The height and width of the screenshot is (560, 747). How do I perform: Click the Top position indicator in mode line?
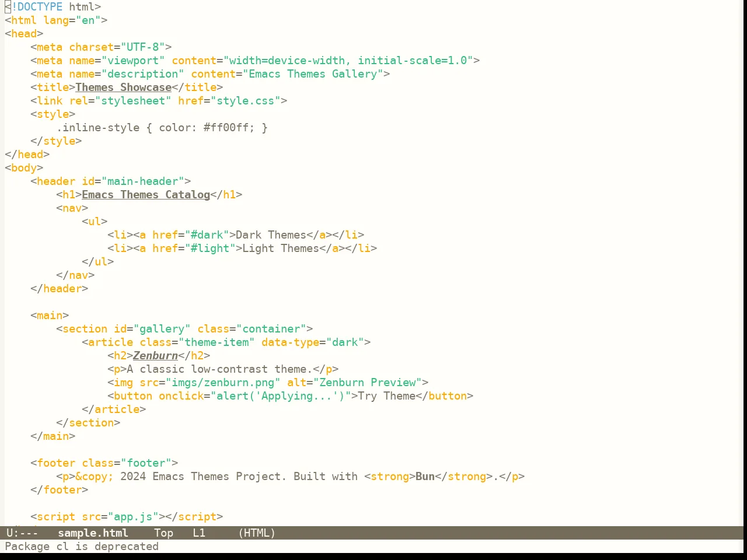[x=163, y=533]
